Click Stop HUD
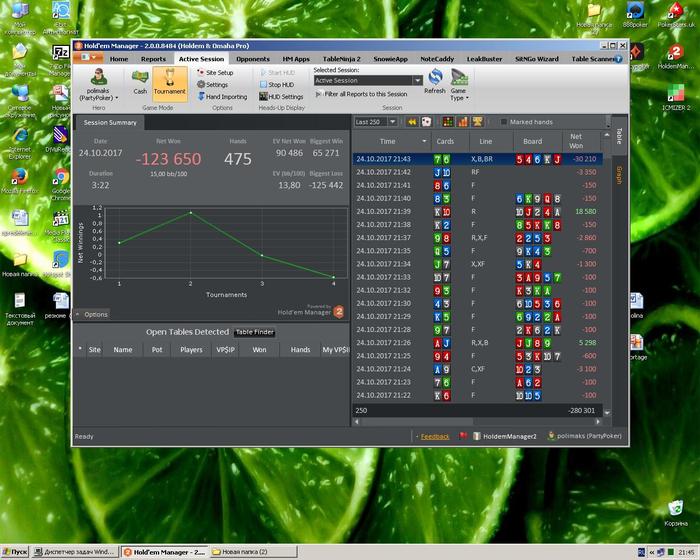The height and width of the screenshot is (560, 700). point(277,84)
